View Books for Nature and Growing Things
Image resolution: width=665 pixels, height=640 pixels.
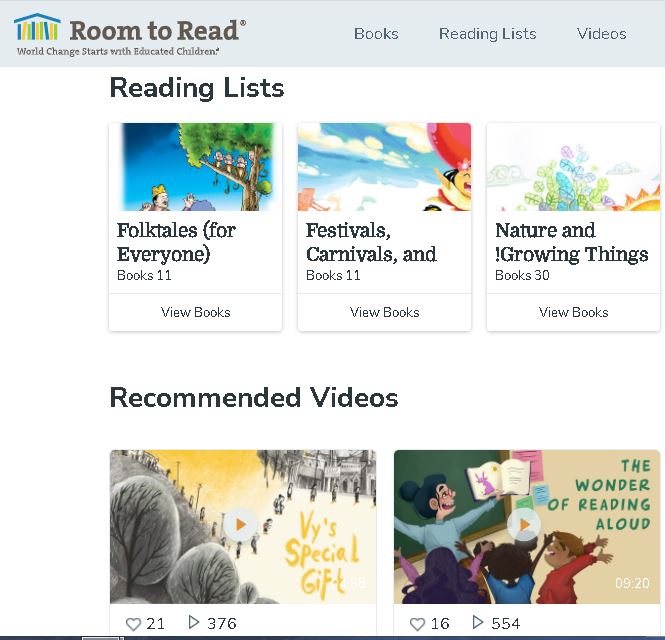point(573,312)
